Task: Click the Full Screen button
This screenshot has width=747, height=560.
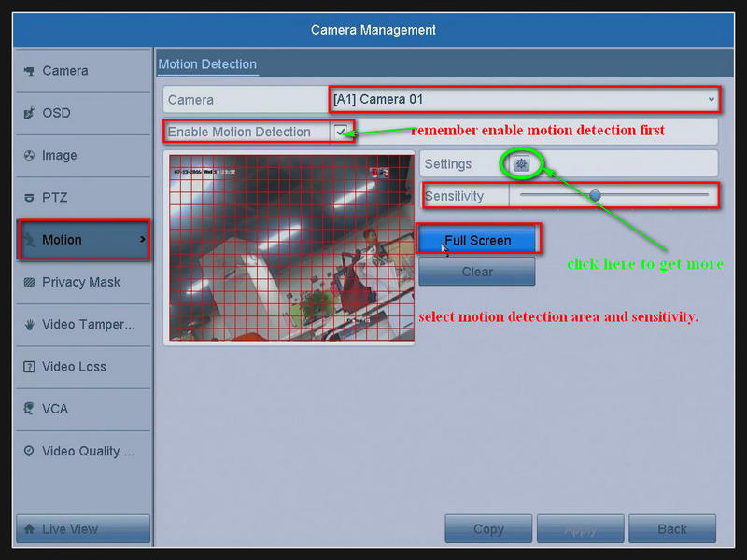Action: (478, 240)
